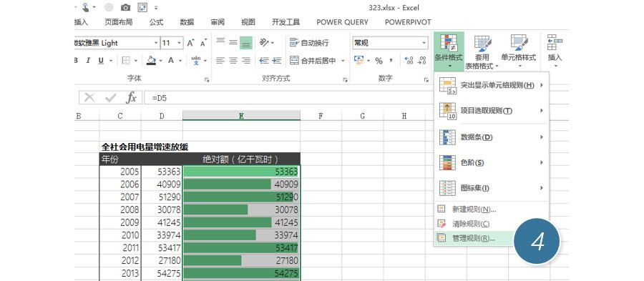The height and width of the screenshot is (281, 644).
Task: Open the font color dropdown arrow
Action: coord(180,61)
